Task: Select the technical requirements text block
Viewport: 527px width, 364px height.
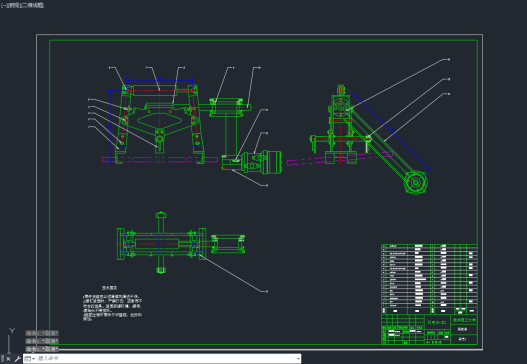Action: coord(113,304)
